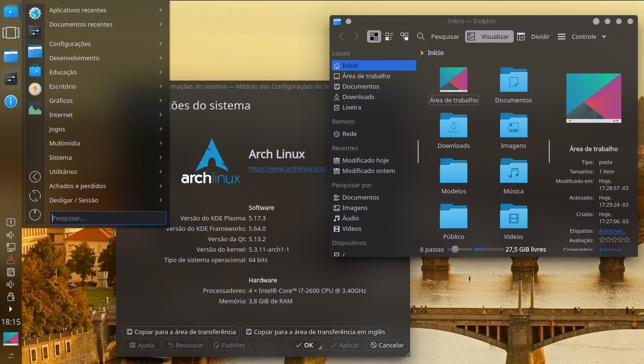The height and width of the screenshot is (364, 644).
Task: Adjust the Dolphin icon zoom slider
Action: click(455, 249)
